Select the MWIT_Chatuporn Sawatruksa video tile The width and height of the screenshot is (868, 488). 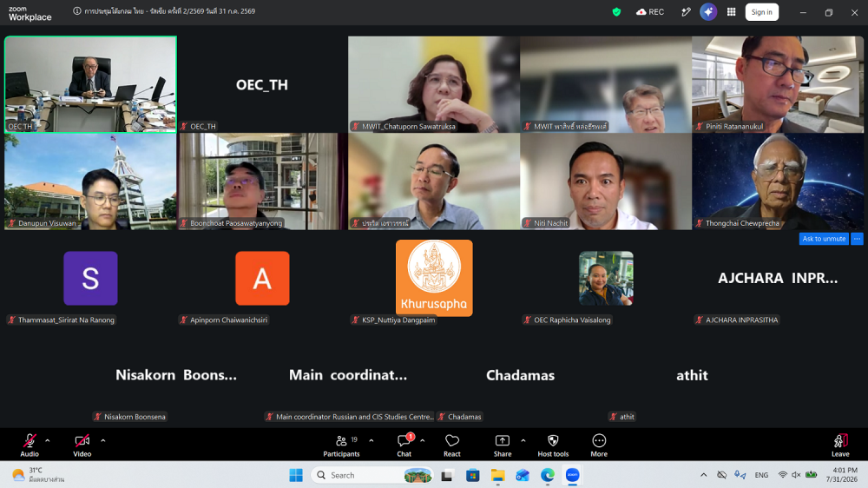434,84
